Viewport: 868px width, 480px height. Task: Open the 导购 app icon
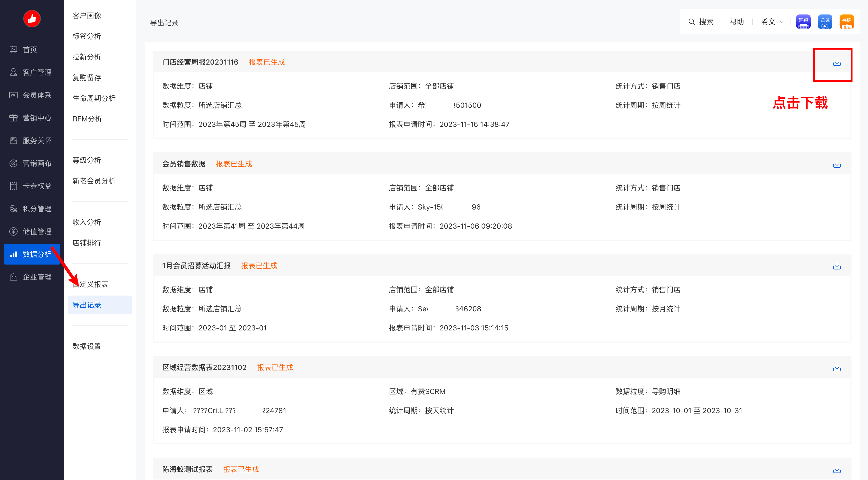[847, 22]
